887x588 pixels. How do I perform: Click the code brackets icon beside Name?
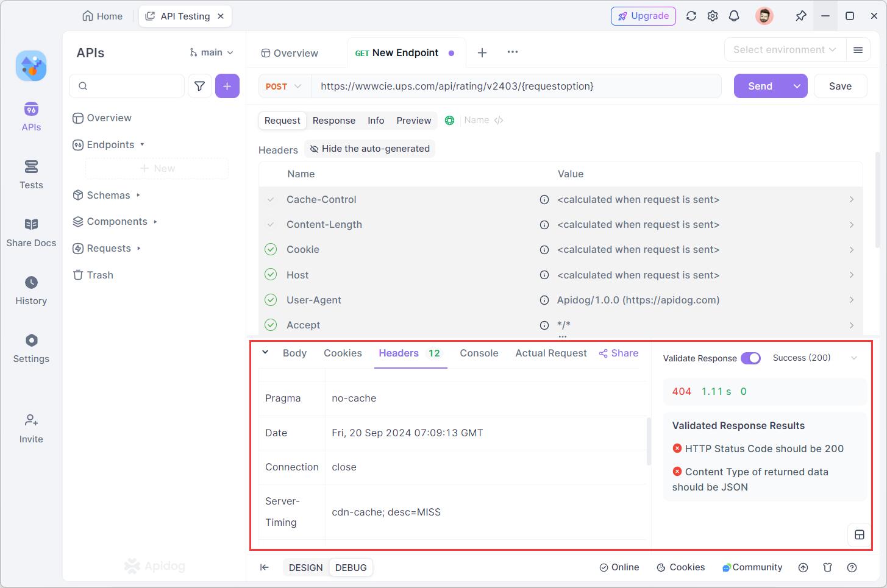(499, 120)
